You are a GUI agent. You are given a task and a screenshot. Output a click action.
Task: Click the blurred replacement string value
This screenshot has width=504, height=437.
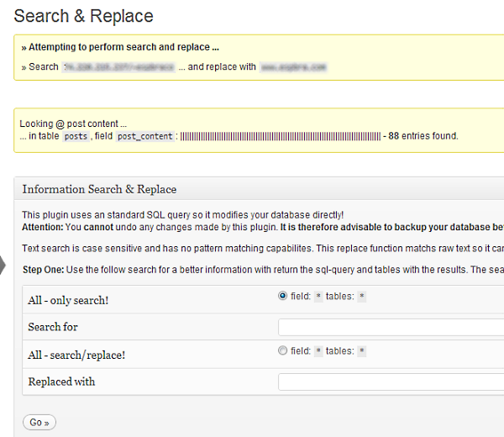click(293, 67)
